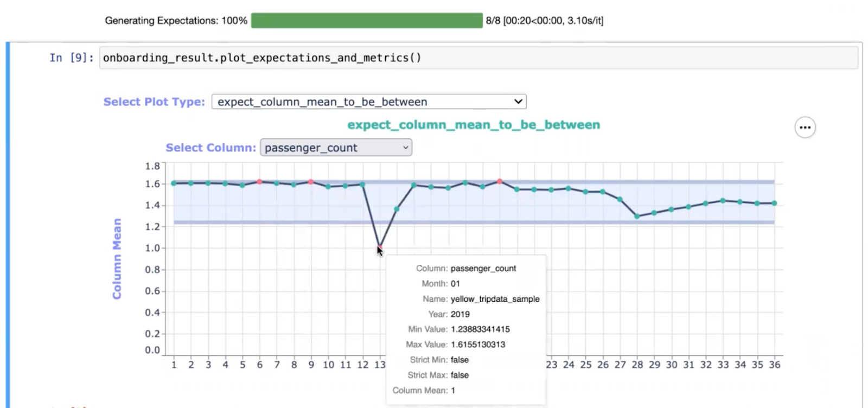Click the data point at batch 12
This screenshot has height=408, width=868.
[x=362, y=184]
